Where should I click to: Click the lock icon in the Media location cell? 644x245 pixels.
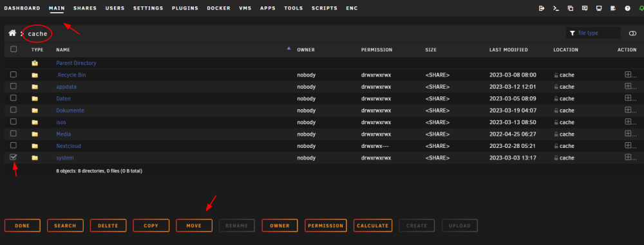[x=556, y=134]
